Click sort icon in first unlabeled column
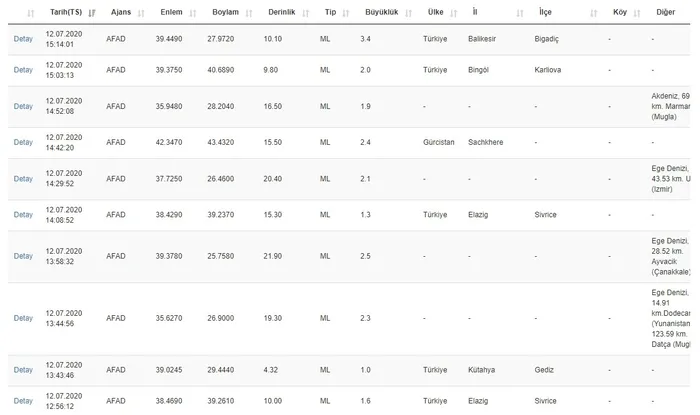 pyautogui.click(x=30, y=13)
